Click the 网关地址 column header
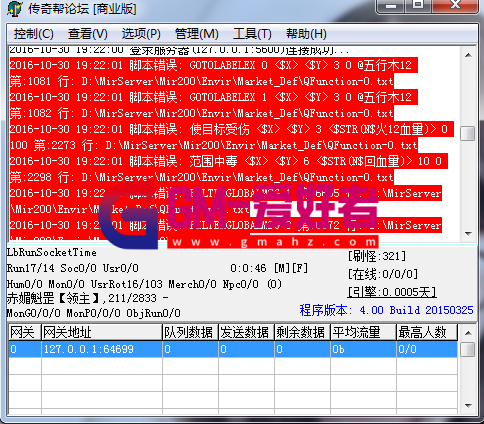Image resolution: width=484 pixels, height=424 pixels. coord(102,332)
